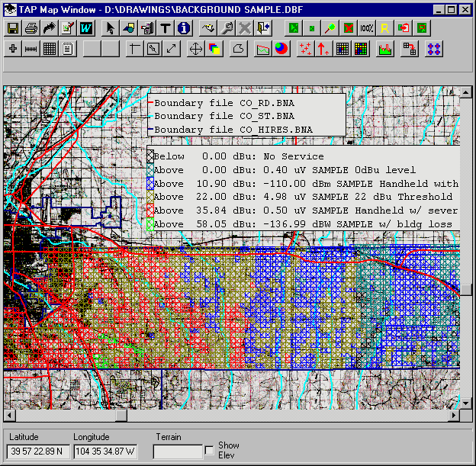The image size is (476, 466).
Task: Click the 100% zoom button
Action: [x=366, y=28]
